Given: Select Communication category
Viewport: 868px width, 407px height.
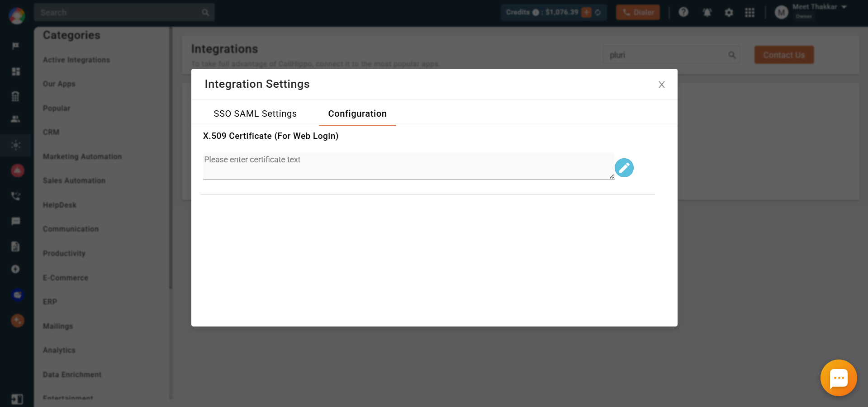Looking at the screenshot, I should pos(71,229).
